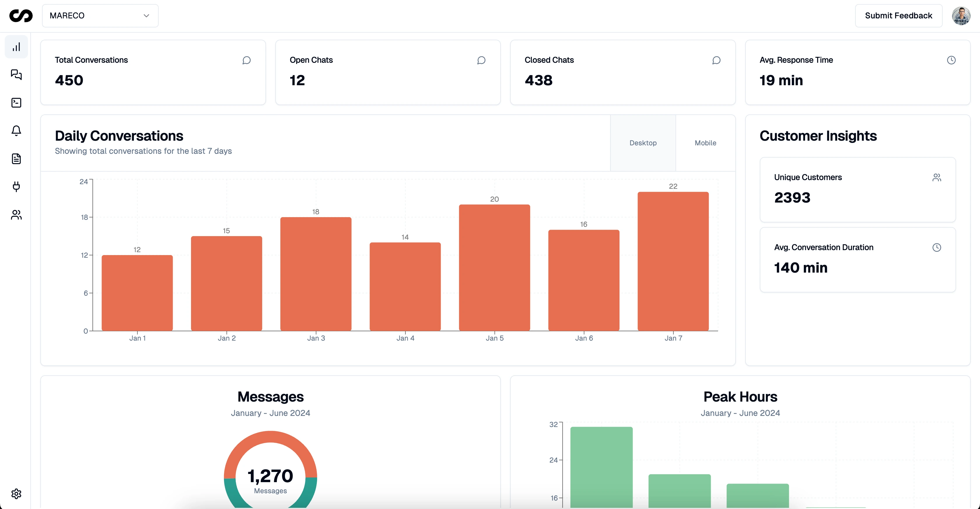Open the user profile avatar
Viewport: 980px width, 509px height.
click(x=960, y=15)
